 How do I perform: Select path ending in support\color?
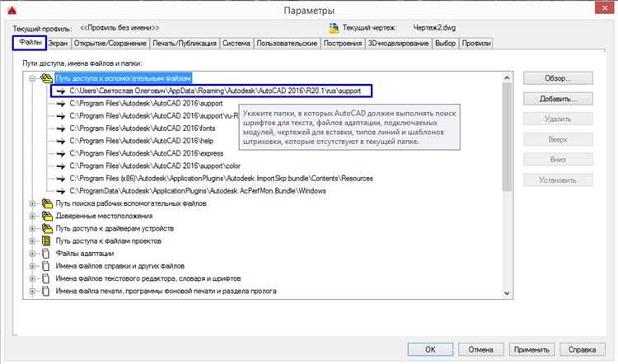[155, 166]
